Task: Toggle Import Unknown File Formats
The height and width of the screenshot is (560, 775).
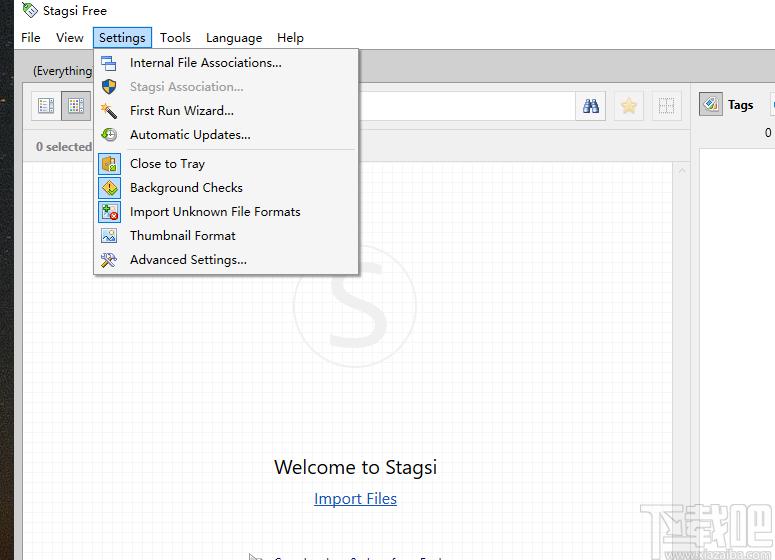Action: pos(226,212)
